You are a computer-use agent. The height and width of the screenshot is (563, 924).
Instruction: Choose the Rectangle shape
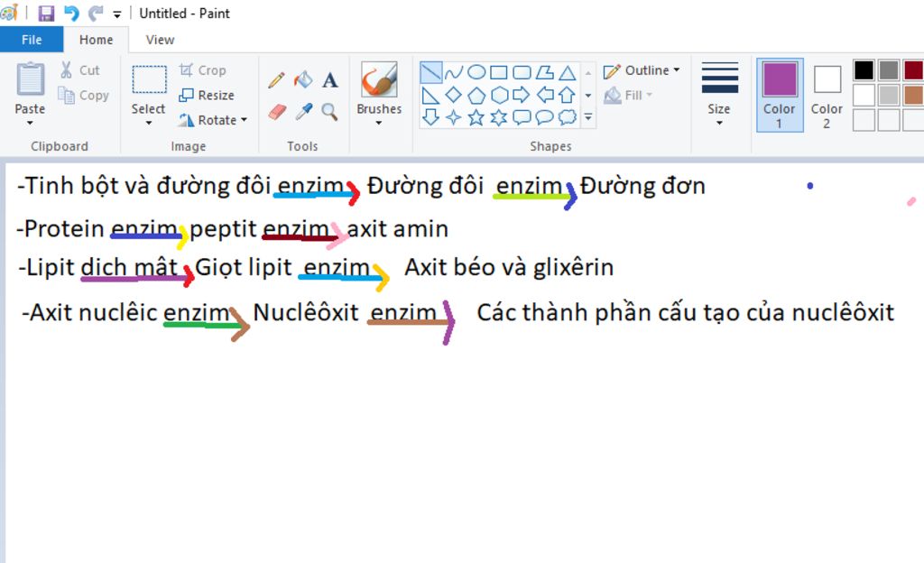[498, 72]
